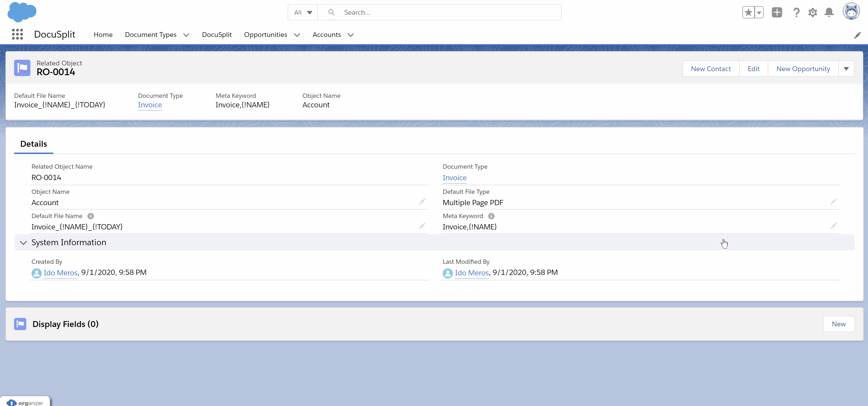This screenshot has width=868, height=406.
Task: Open the global actions plus icon
Action: [x=777, y=12]
